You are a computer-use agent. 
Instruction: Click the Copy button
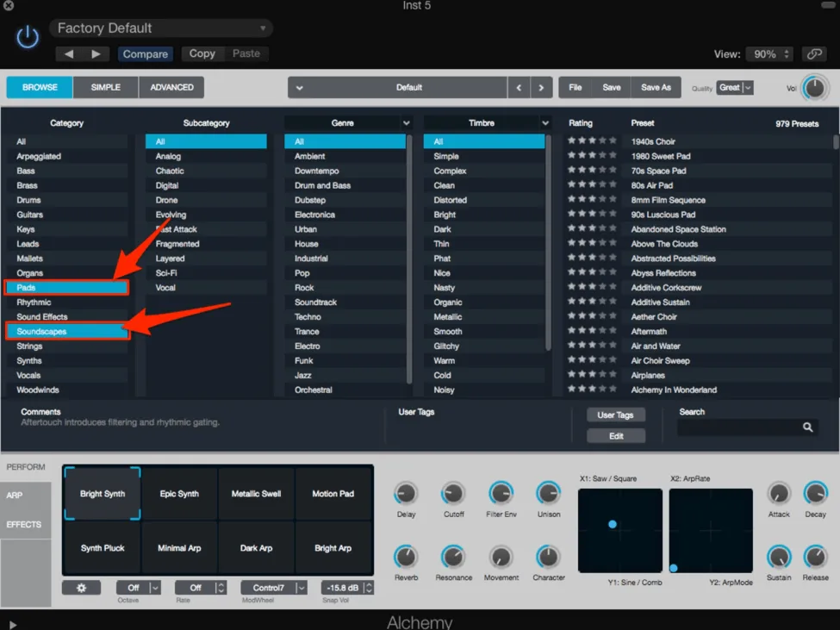(x=202, y=53)
